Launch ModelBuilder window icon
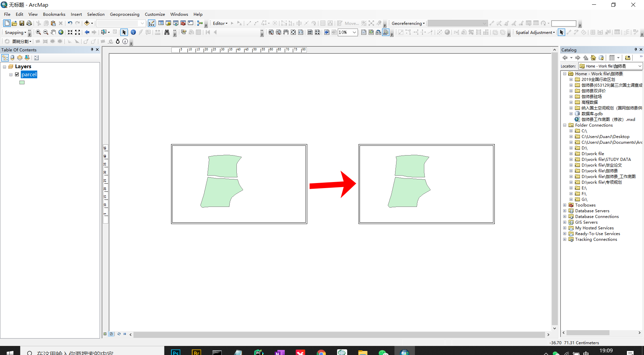 [x=200, y=23]
